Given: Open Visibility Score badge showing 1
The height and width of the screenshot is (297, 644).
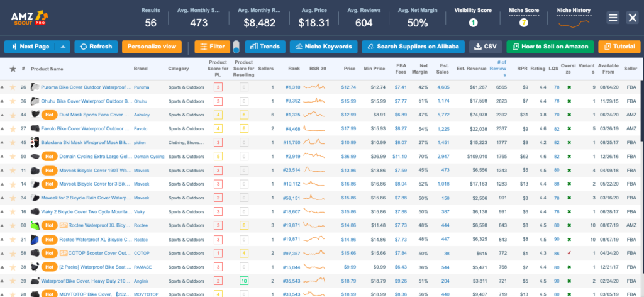Looking at the screenshot, I should point(473,23).
